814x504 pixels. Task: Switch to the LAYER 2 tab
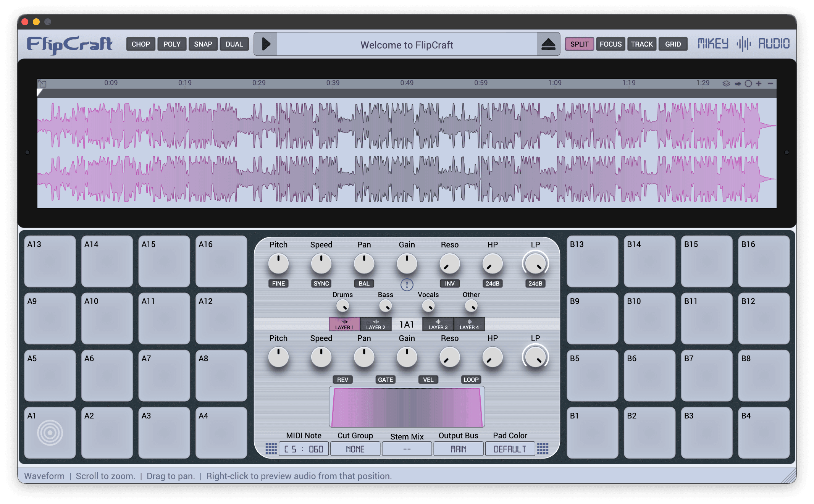coord(376,325)
